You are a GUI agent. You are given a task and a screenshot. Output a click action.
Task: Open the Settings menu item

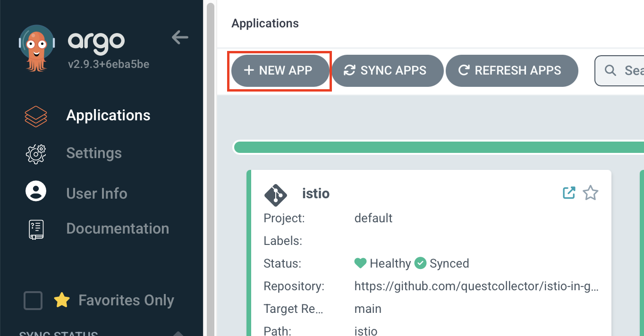coord(94,153)
